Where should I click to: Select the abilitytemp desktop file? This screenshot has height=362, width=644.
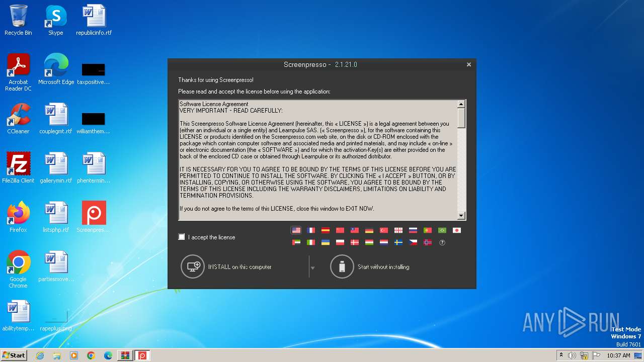[x=18, y=316]
